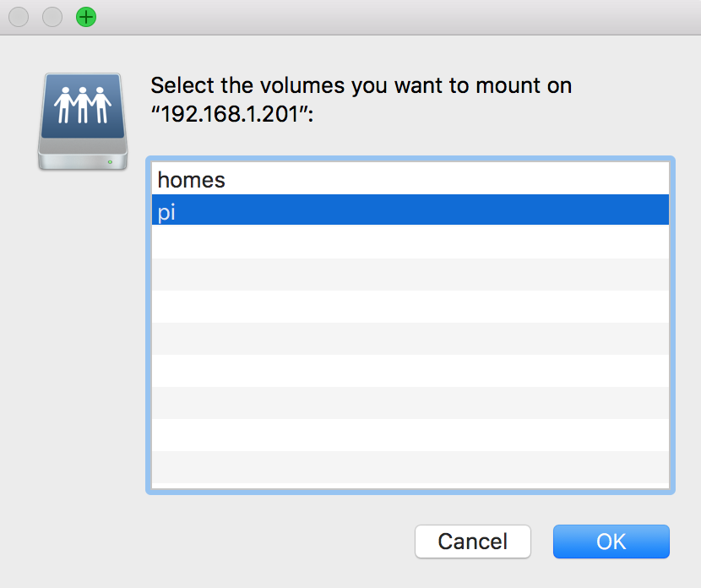This screenshot has width=701, height=588.
Task: Confirm mounting with the OK button
Action: (x=611, y=542)
